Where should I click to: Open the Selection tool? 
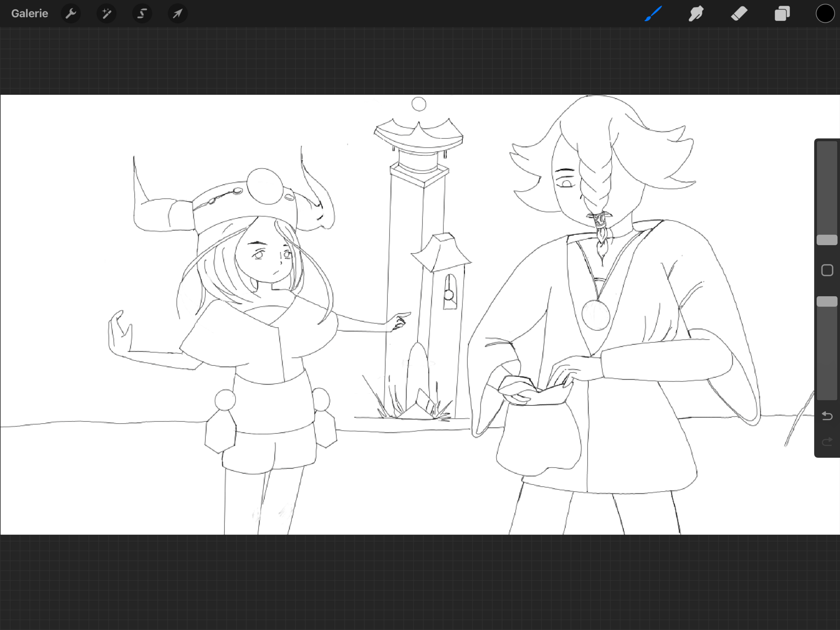[x=142, y=14]
